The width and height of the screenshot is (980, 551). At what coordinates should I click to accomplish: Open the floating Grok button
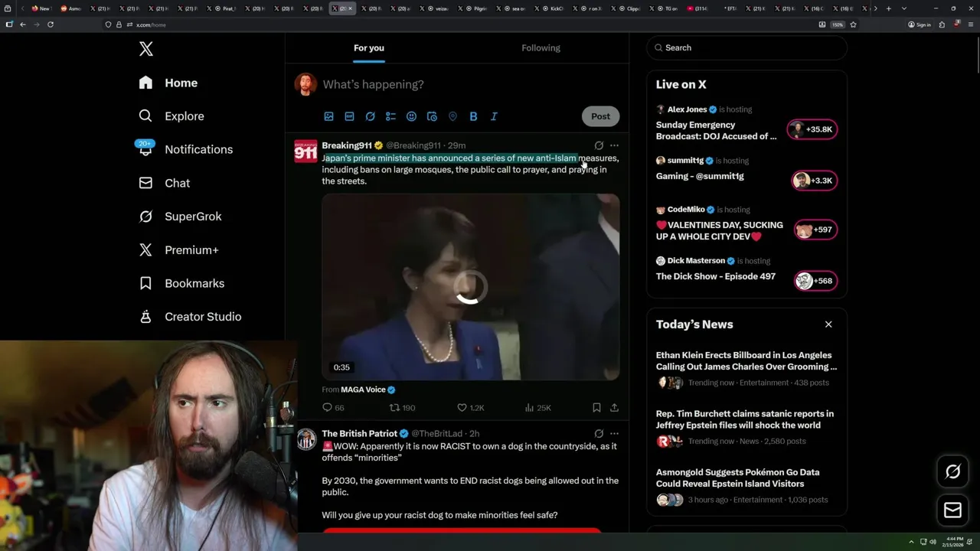[x=952, y=471]
